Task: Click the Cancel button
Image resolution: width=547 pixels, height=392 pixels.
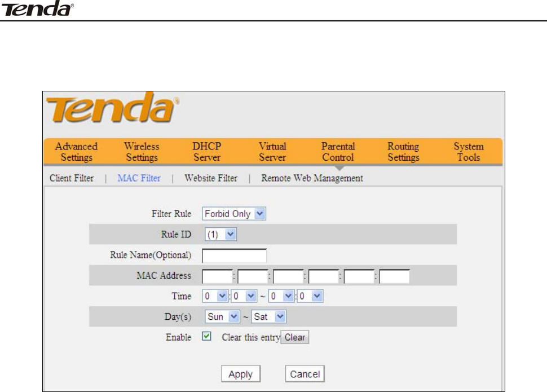Action: [305, 374]
